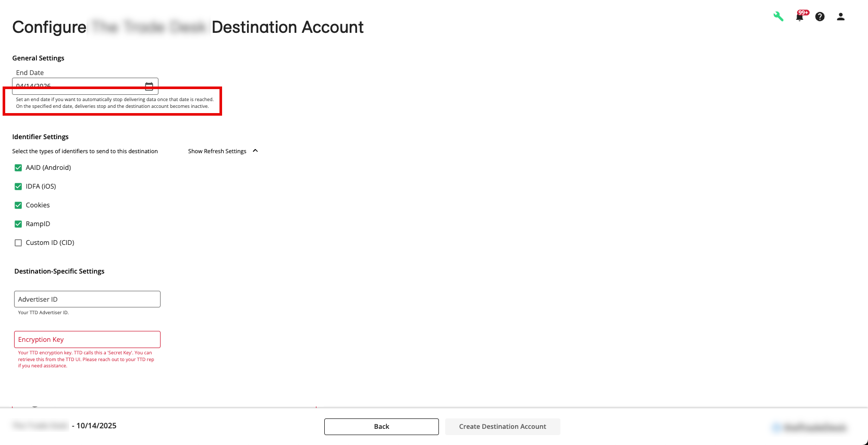868x445 pixels.
Task: Select the Advertiser ID input field
Action: 87,299
